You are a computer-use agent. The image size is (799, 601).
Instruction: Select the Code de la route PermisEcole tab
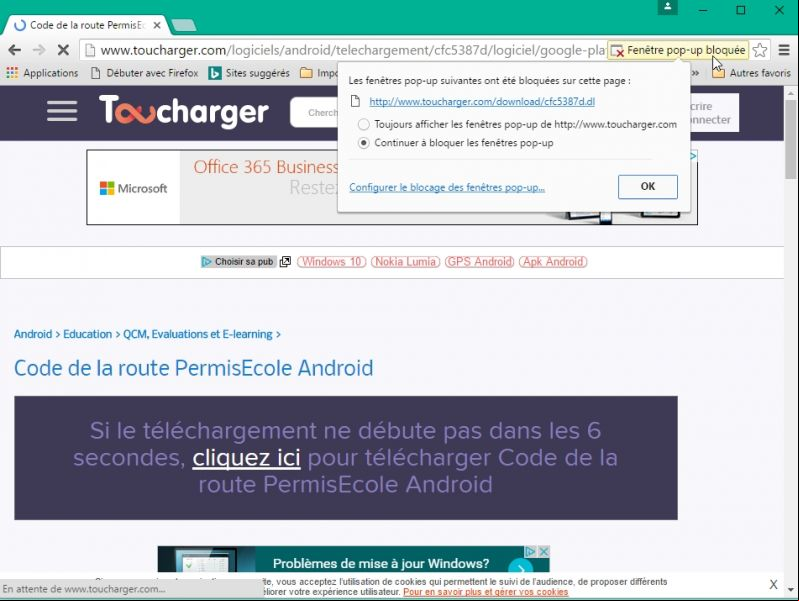click(87, 25)
